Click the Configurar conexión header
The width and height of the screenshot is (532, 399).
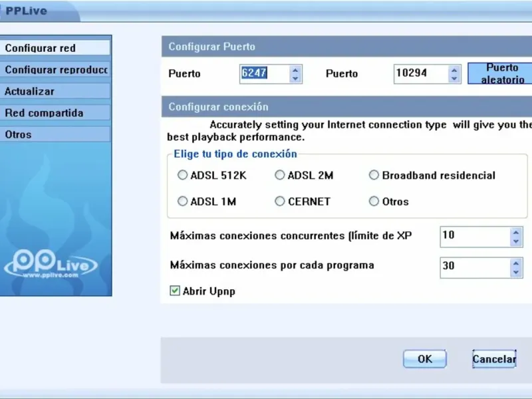coord(346,107)
